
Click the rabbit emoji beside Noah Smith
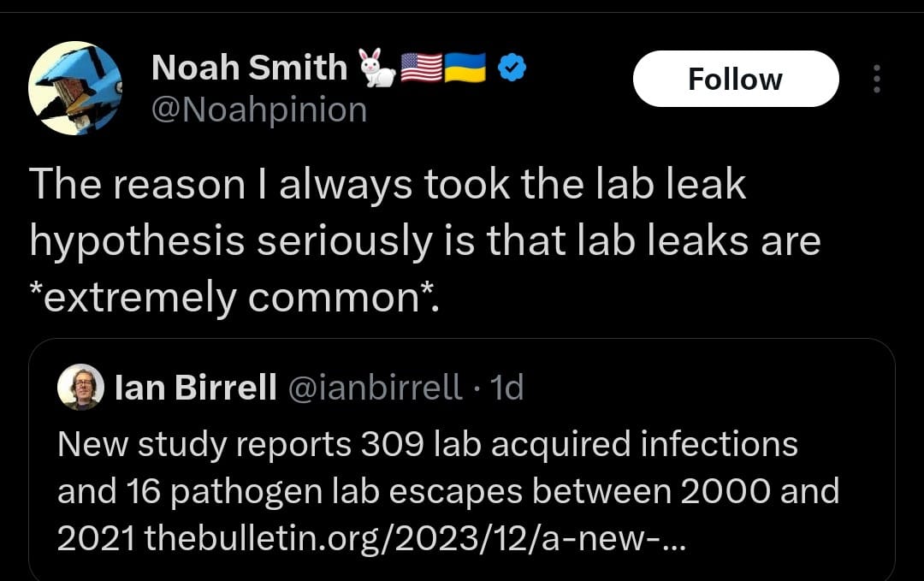(378, 68)
